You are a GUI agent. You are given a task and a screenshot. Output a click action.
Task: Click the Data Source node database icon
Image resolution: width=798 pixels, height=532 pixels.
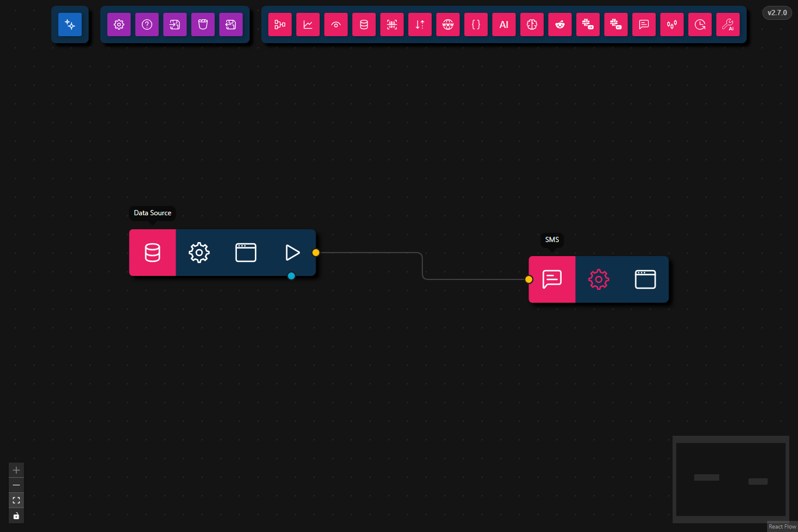pyautogui.click(x=152, y=253)
